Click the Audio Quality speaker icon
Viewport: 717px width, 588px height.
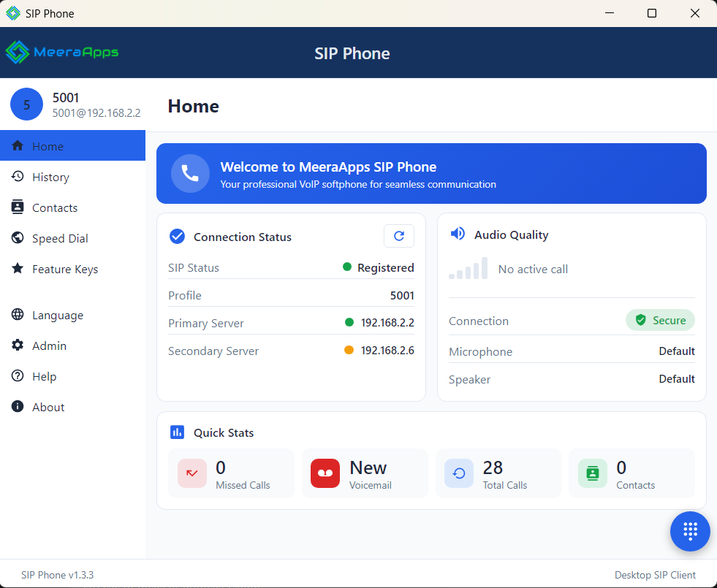tap(458, 234)
